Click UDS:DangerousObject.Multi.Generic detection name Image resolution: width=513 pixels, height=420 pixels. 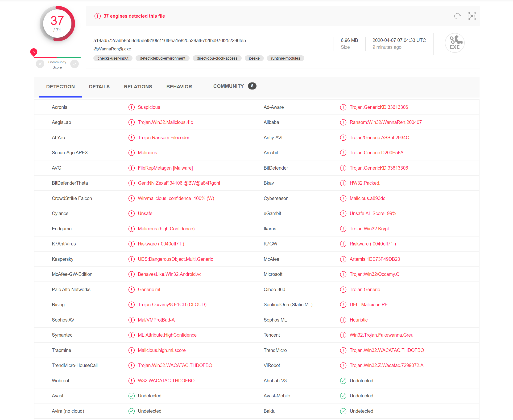coord(176,259)
